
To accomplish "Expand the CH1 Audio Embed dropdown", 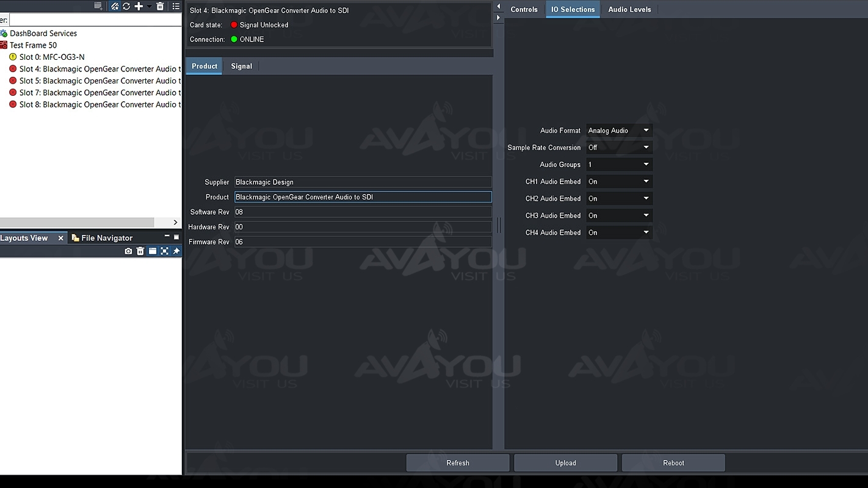I will click(619, 182).
